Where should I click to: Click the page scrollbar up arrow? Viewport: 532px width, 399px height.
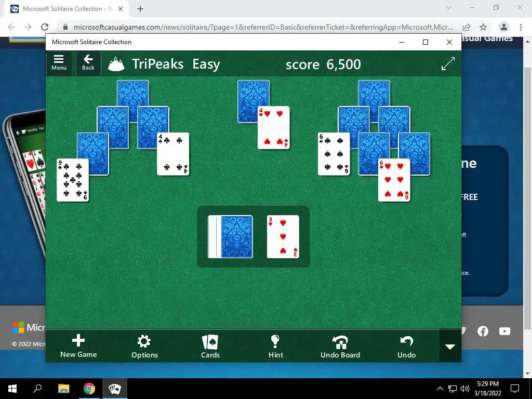[528, 42]
